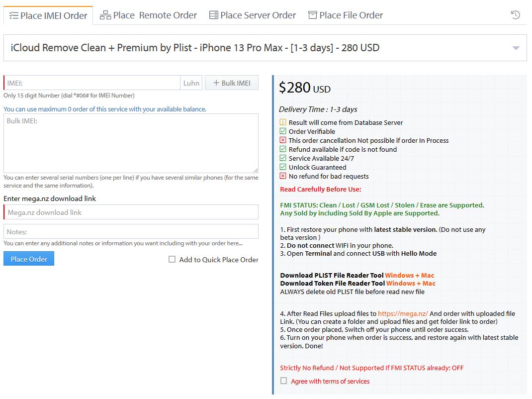Click the red X icon beside No refund for bad requests
Screen dimensions: 532x399
(283, 176)
